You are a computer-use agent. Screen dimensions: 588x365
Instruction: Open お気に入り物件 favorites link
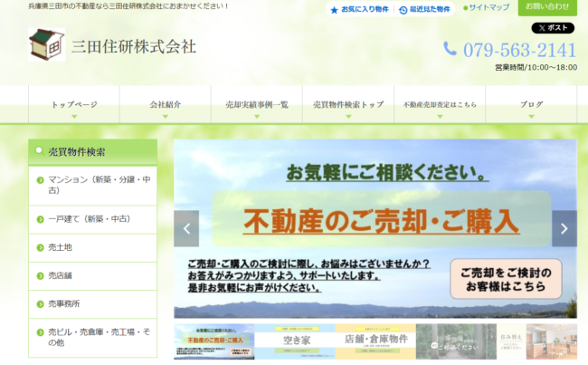pos(360,9)
